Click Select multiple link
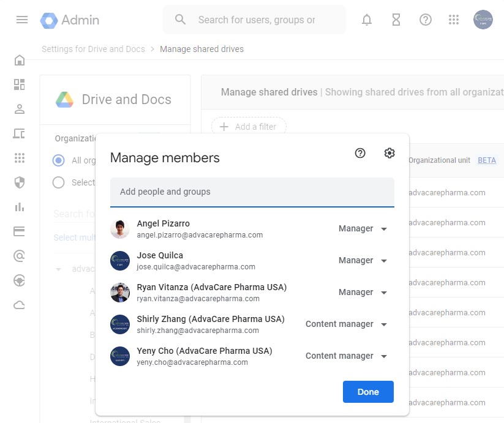The image size is (504, 423). [75, 238]
